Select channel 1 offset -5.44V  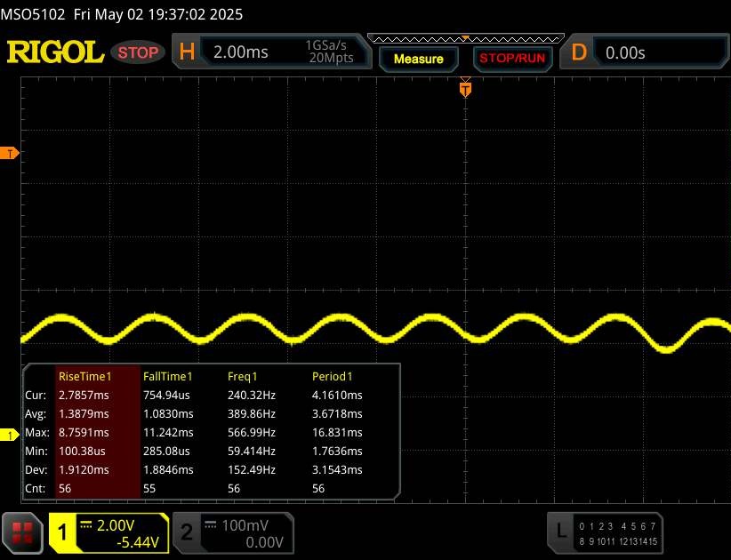[x=138, y=543]
